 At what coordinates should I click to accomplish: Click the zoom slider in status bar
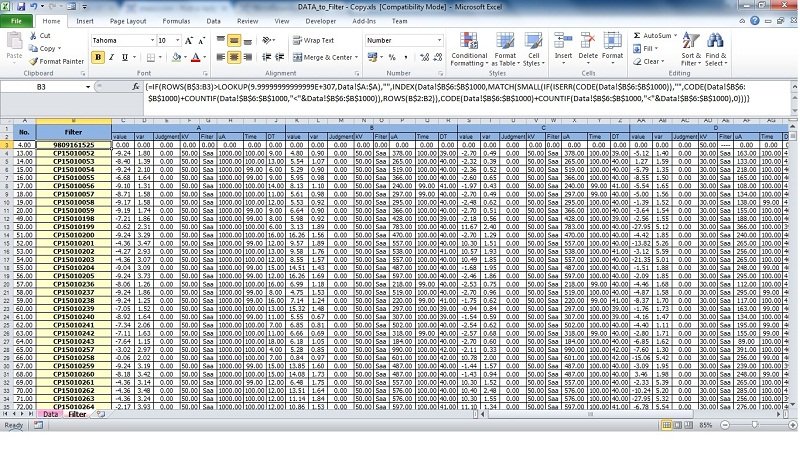[755, 426]
